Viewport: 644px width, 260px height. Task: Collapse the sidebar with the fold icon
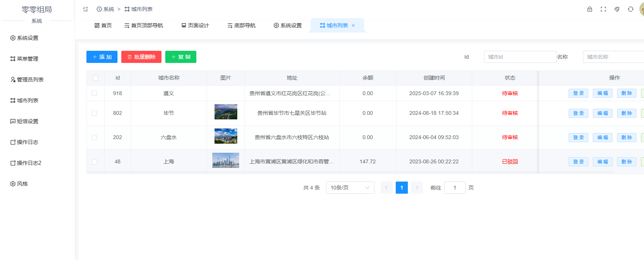click(86, 9)
